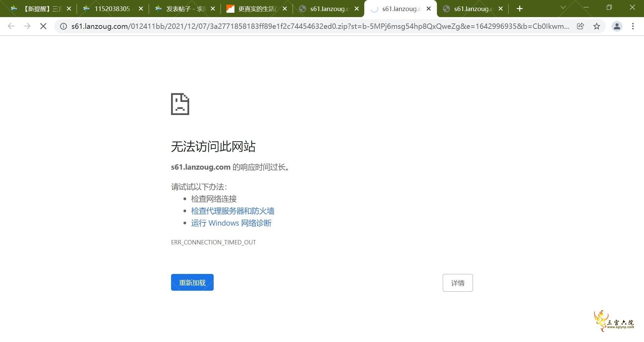Click the 重新加载 reload button
This screenshot has height=342, width=644.
click(192, 282)
